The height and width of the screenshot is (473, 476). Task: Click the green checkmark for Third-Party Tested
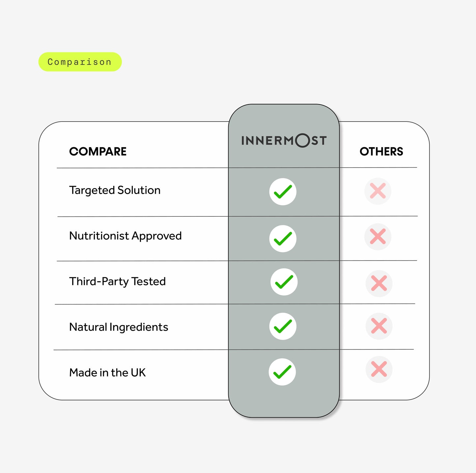[284, 282]
